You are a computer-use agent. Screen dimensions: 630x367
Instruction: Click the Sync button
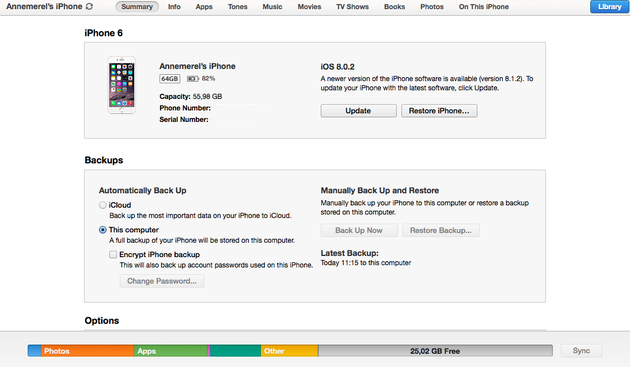(581, 351)
